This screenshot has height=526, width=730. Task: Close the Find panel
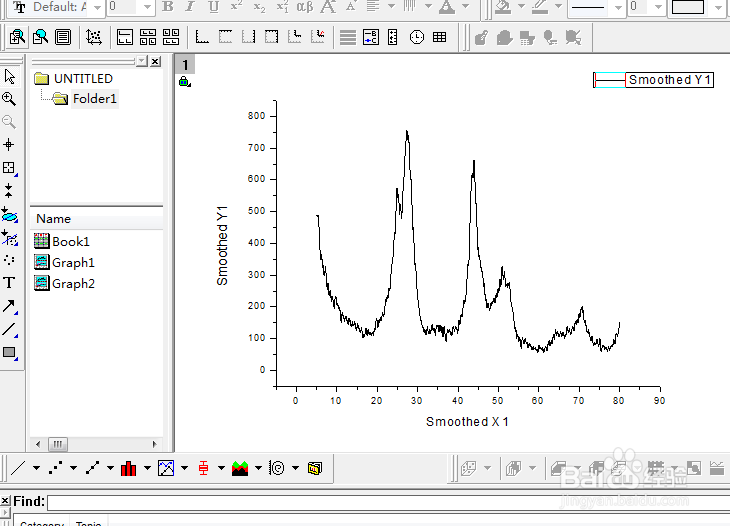pyautogui.click(x=5, y=500)
